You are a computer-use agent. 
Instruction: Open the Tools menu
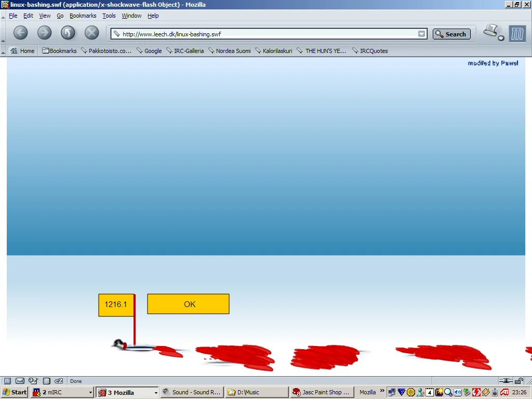click(x=109, y=16)
